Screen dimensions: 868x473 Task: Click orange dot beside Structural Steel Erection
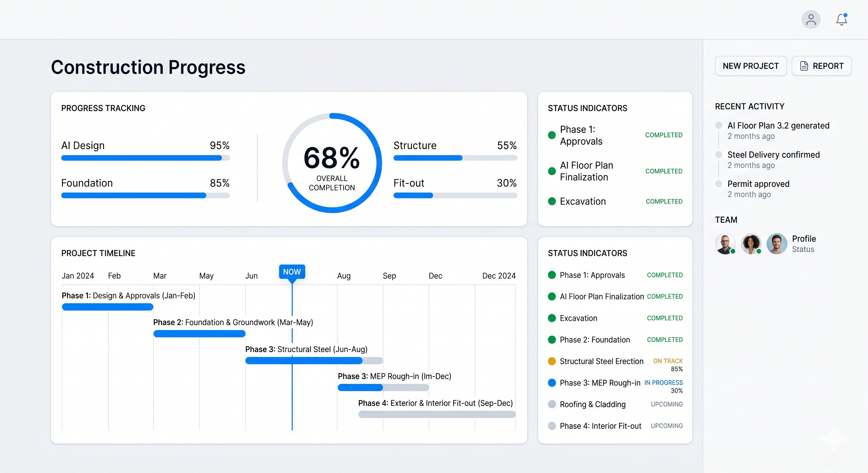click(552, 361)
